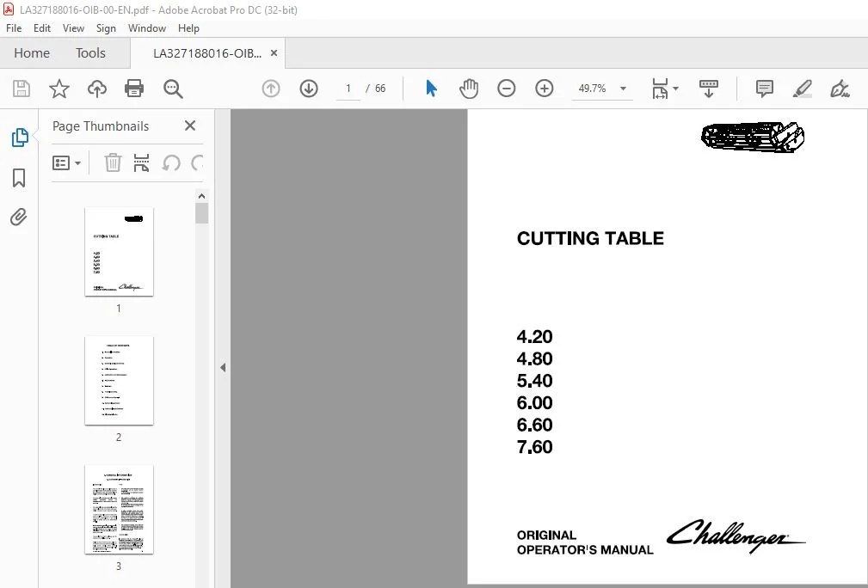Expand fit page options arrow
The height and width of the screenshot is (588, 868).
pyautogui.click(x=675, y=89)
